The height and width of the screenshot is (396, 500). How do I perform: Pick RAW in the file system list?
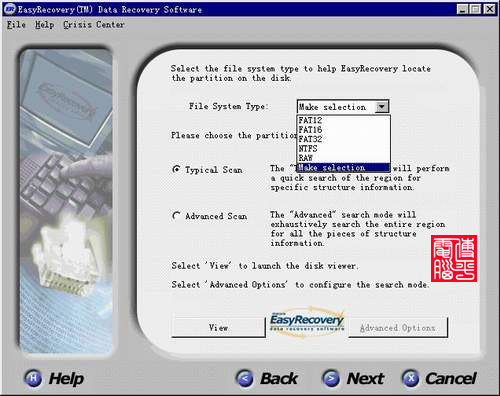[x=343, y=158]
